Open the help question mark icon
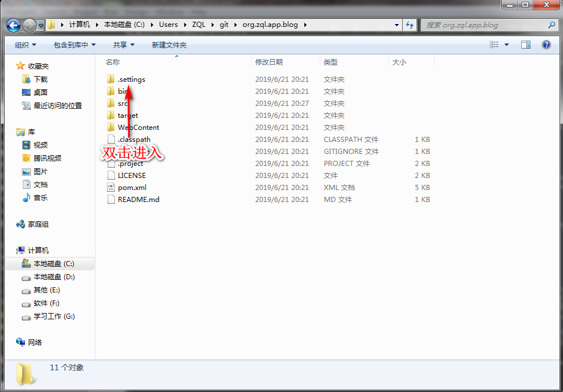 click(546, 44)
